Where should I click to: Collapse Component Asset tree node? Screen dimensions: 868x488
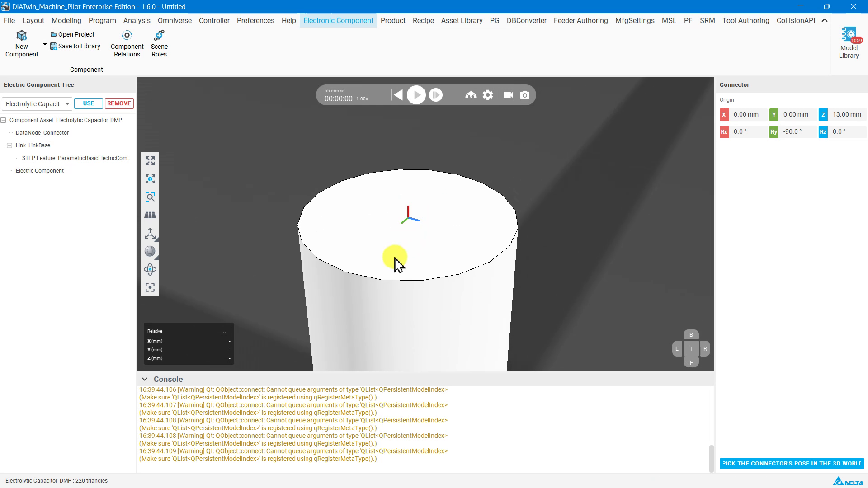pyautogui.click(x=4, y=120)
